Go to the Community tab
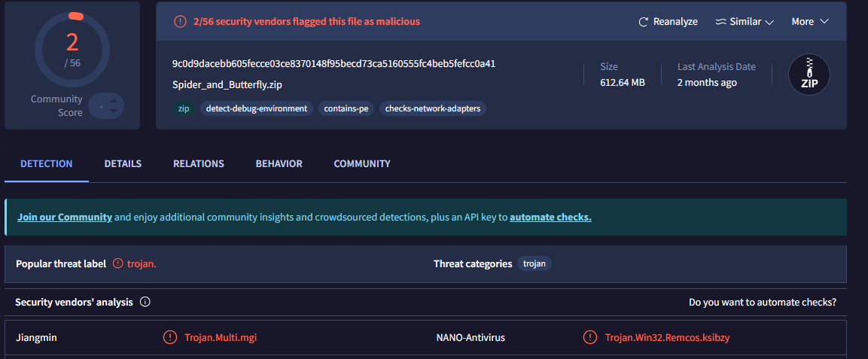 pos(362,163)
